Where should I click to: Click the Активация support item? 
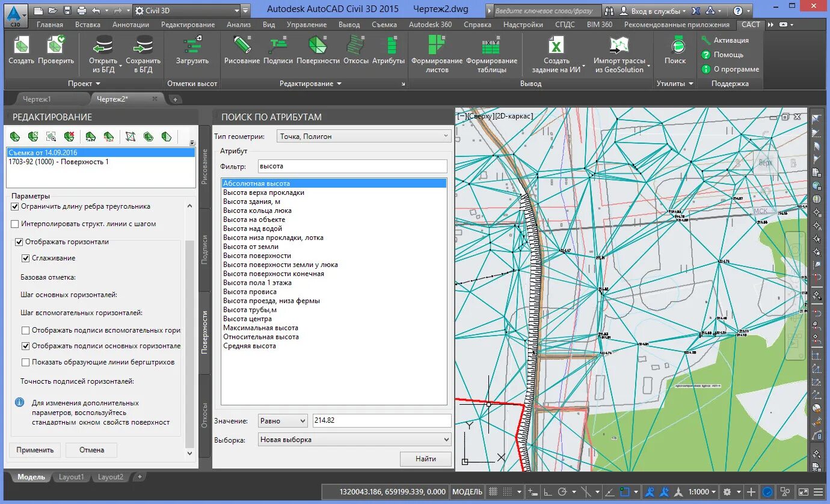(x=725, y=40)
